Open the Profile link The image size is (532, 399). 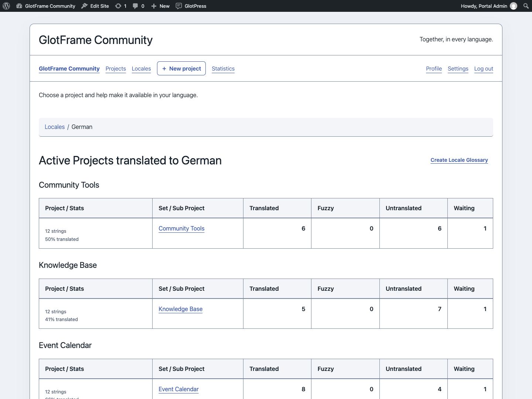tap(434, 69)
